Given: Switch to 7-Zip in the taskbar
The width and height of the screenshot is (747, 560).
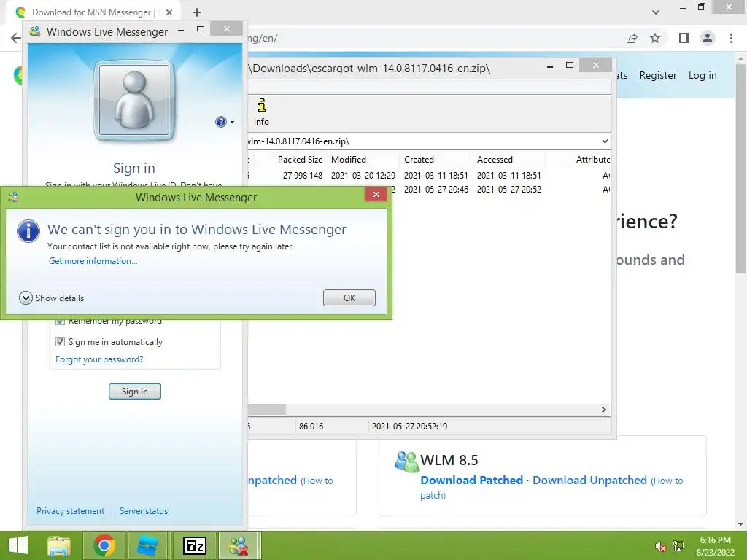Looking at the screenshot, I should tap(194, 545).
